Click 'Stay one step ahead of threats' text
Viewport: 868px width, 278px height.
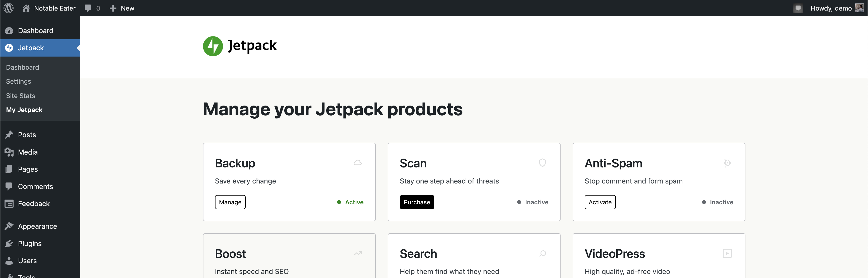coord(449,181)
